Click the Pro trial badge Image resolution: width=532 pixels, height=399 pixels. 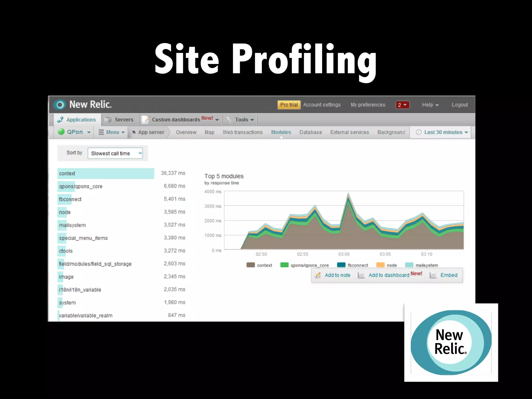(x=289, y=105)
